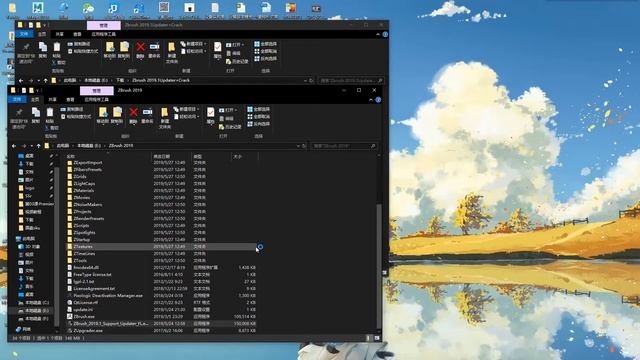Click the Edit command in ZBrush 2019 window ribbon
The height and width of the screenshot is (360, 640).
226,118
